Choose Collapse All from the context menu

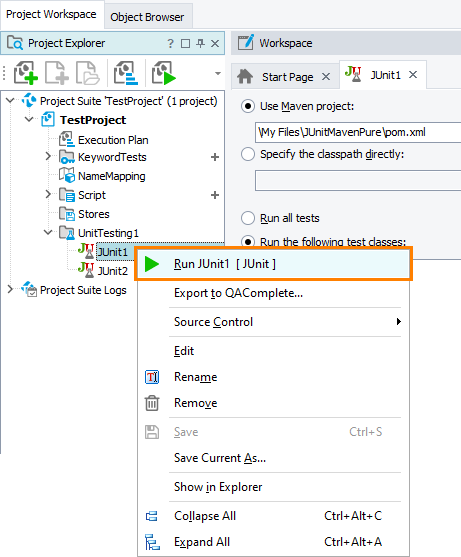[273, 516]
